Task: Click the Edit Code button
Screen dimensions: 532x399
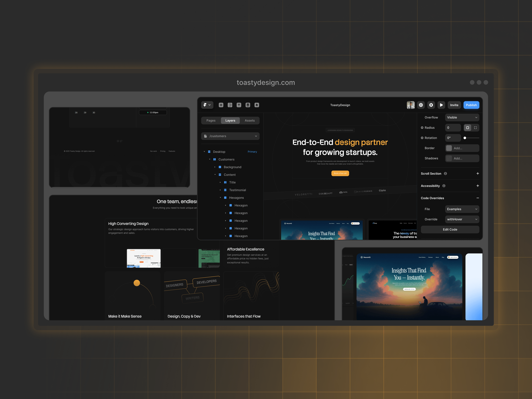Action: pyautogui.click(x=450, y=229)
